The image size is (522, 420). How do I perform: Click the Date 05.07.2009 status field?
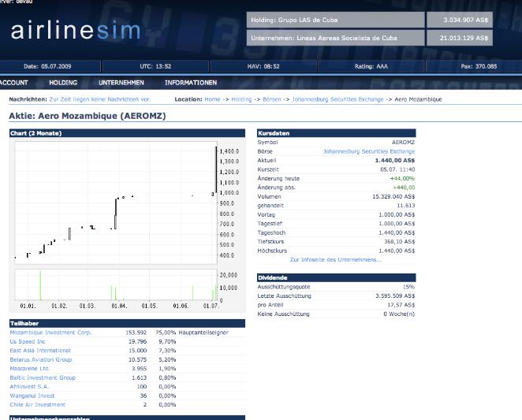pos(47,66)
